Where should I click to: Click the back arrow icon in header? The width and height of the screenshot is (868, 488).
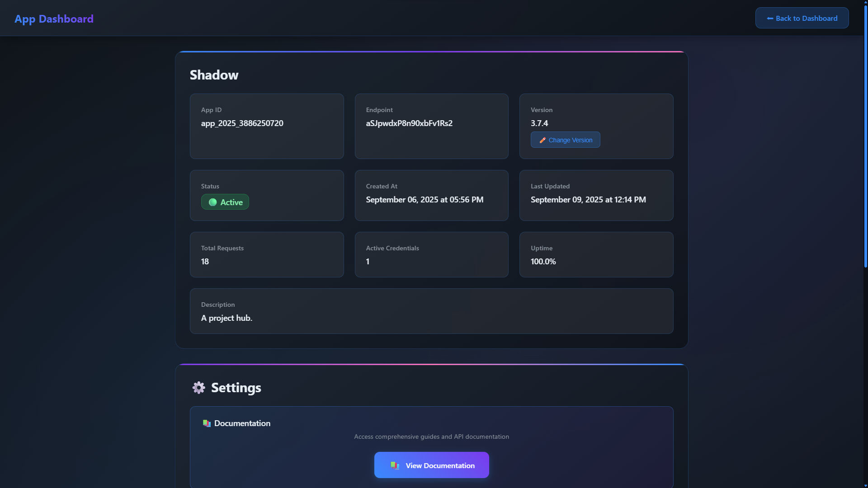(x=769, y=19)
